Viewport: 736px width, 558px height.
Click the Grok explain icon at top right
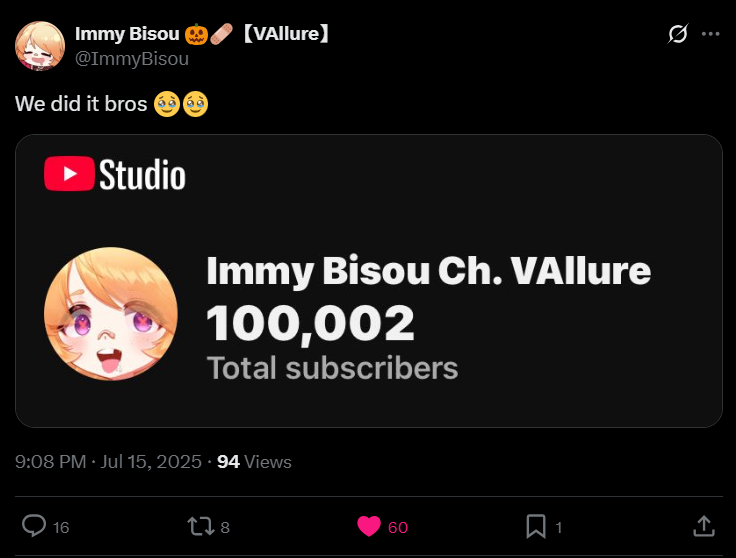tap(677, 34)
